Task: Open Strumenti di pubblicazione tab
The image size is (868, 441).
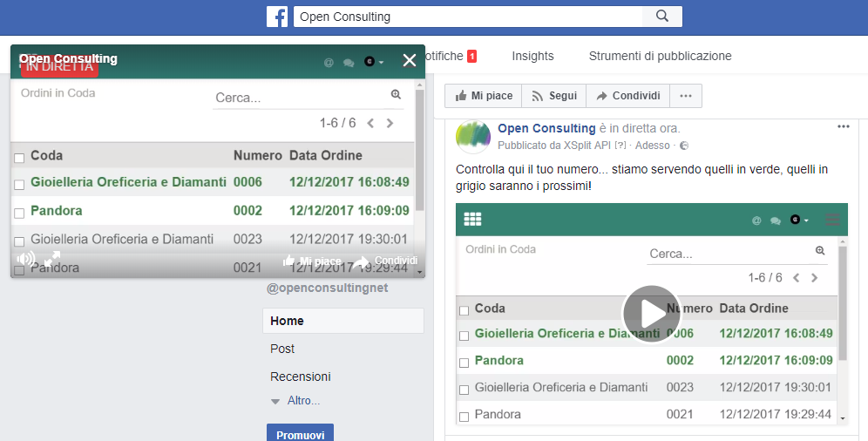Action: pos(660,56)
